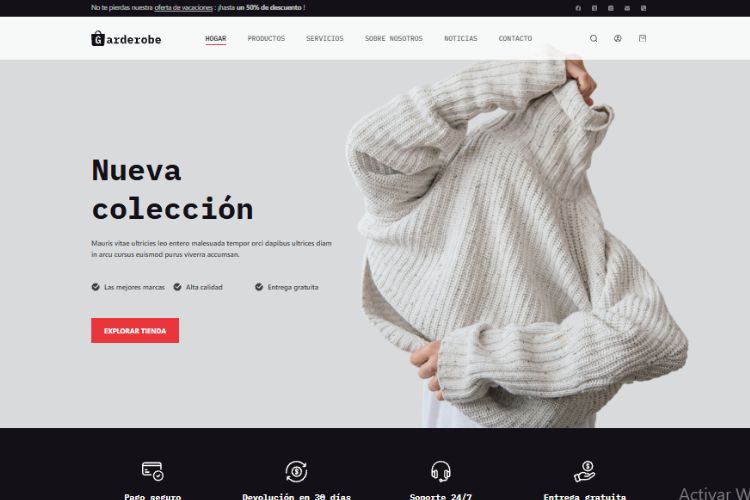Click the Soporte 24/7 headset icon
750x500 pixels.
click(441, 471)
